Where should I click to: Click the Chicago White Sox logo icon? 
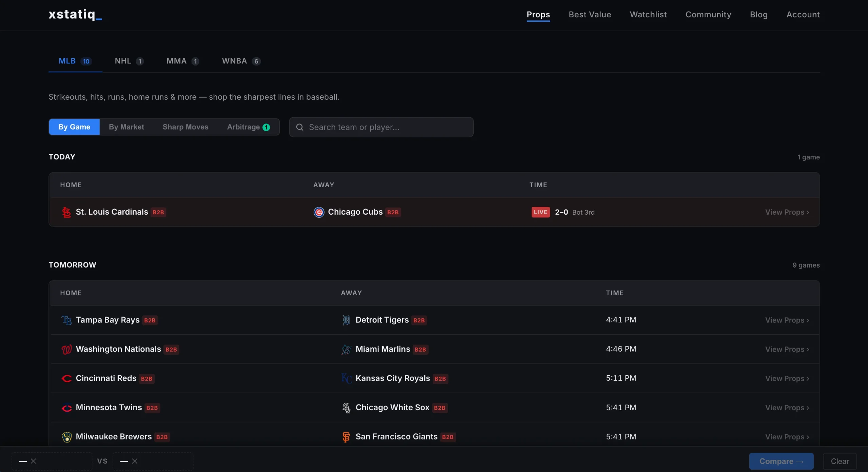tap(346, 408)
